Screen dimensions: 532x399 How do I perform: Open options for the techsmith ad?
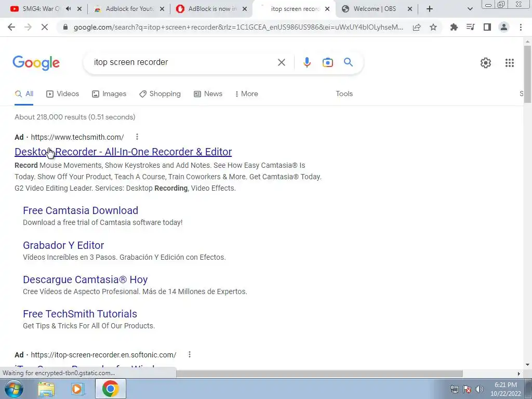pos(137,137)
